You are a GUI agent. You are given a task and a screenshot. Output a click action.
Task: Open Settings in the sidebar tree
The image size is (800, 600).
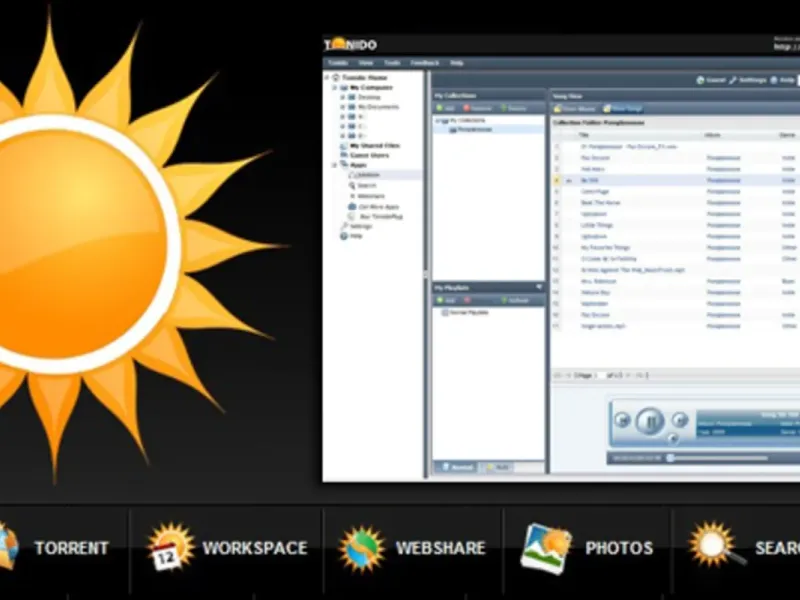tap(361, 227)
